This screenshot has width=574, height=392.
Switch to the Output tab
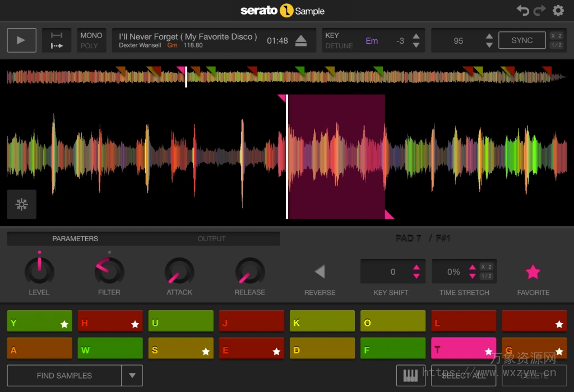[211, 238]
